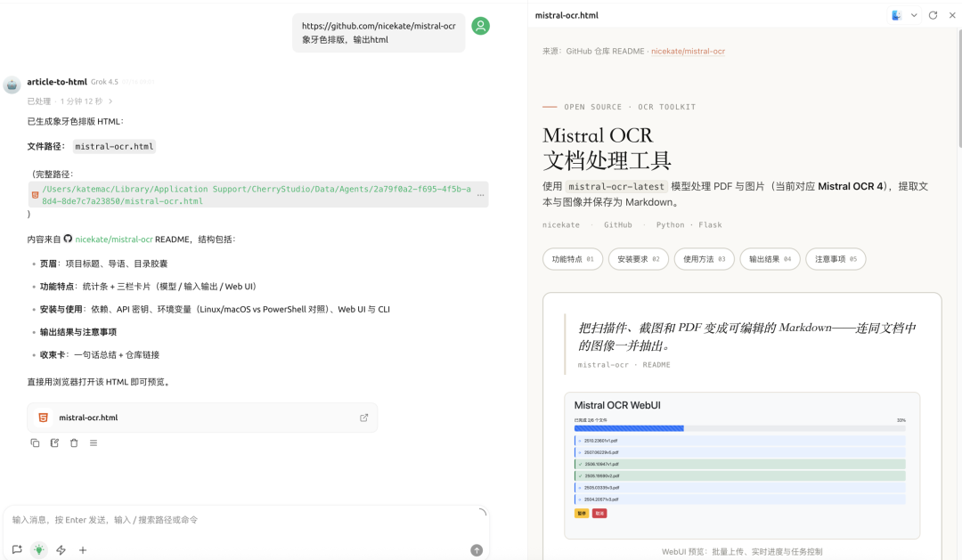Screen dimensions: 962x560
Task: Toggle the green lightbulb thinking mode
Action: coord(38,550)
